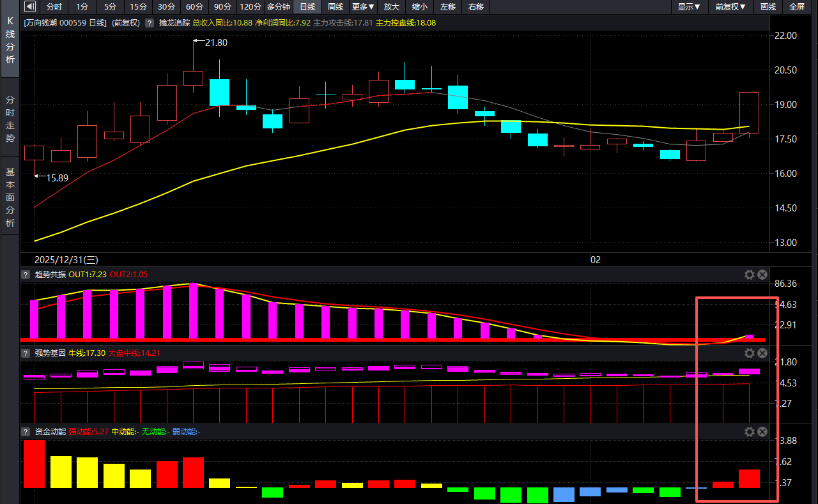Open help for the 擒龙追踪 indicator

149,23
